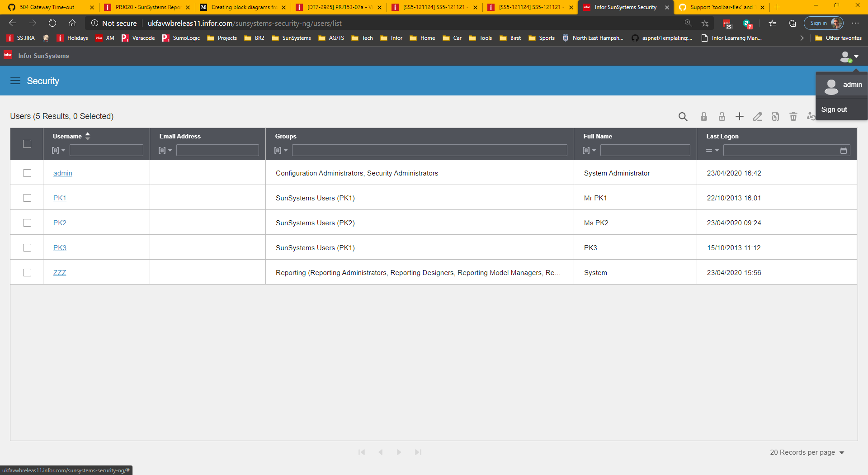Open Email Address filter type dropdown
The image size is (868, 475).
click(x=165, y=151)
